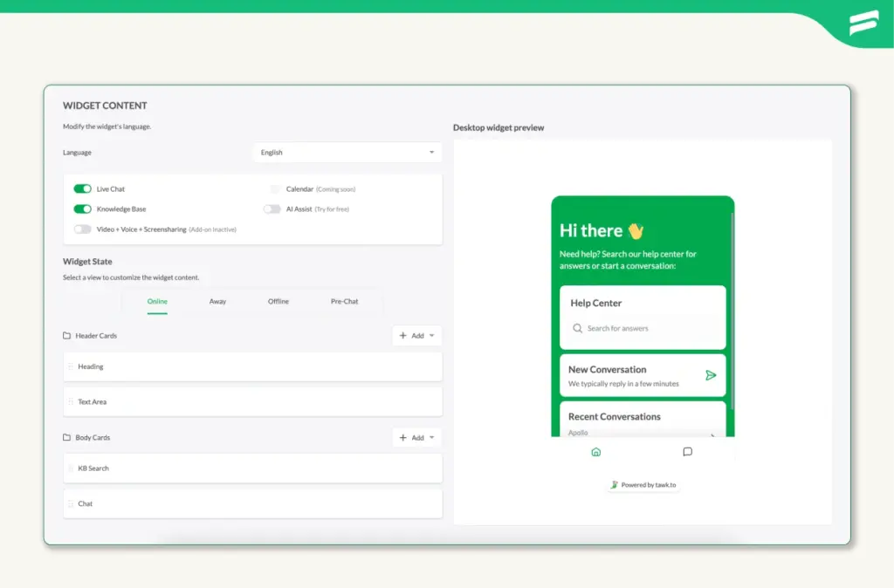Click the plus icon beside Body Cards Add

click(x=403, y=438)
